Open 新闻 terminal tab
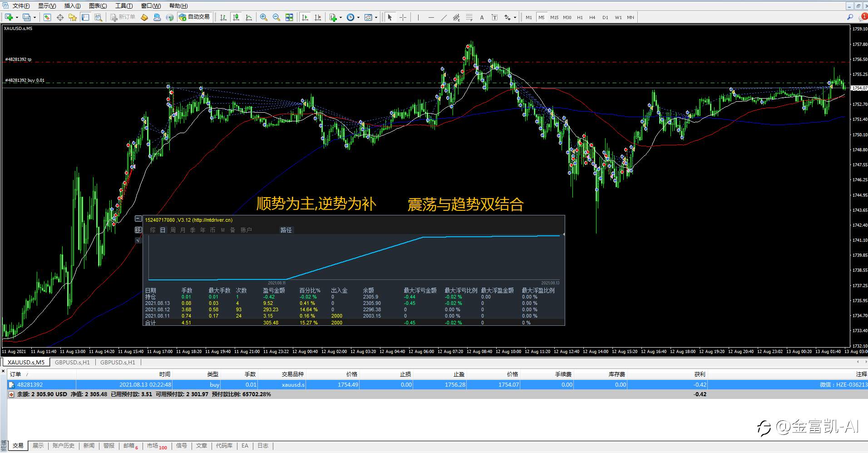The image size is (868, 453). coord(89,446)
